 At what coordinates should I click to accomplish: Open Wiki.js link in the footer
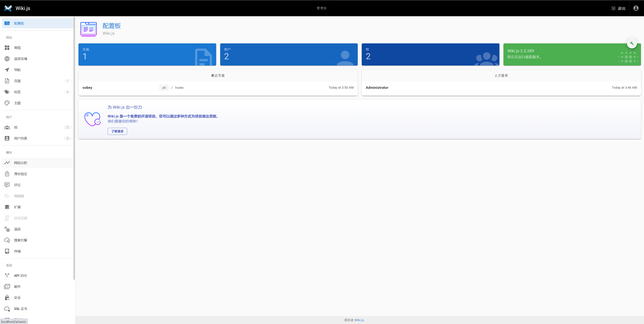pos(359,320)
